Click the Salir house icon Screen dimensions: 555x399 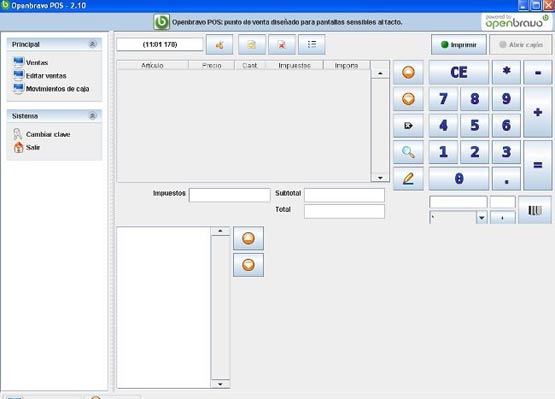(18, 147)
